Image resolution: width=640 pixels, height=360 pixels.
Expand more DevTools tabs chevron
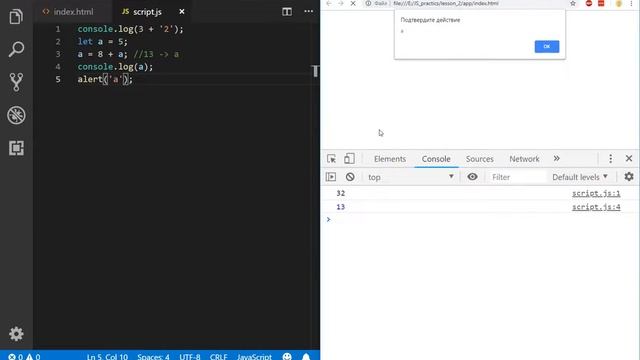point(557,158)
